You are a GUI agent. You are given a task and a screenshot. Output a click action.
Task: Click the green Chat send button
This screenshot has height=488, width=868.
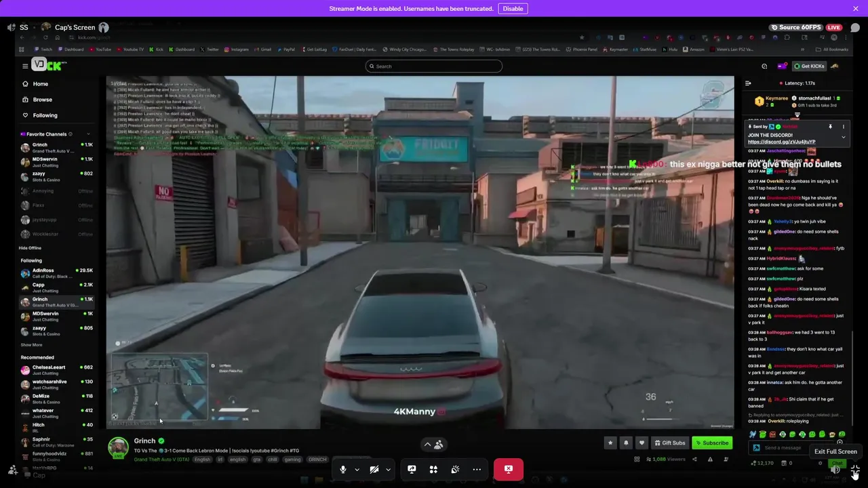(837, 464)
